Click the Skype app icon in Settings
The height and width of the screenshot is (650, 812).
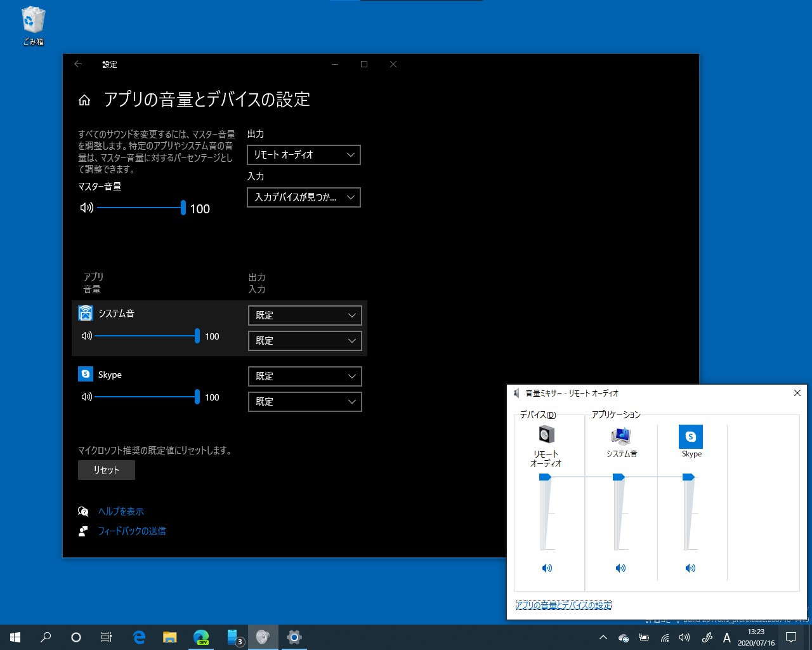point(86,374)
